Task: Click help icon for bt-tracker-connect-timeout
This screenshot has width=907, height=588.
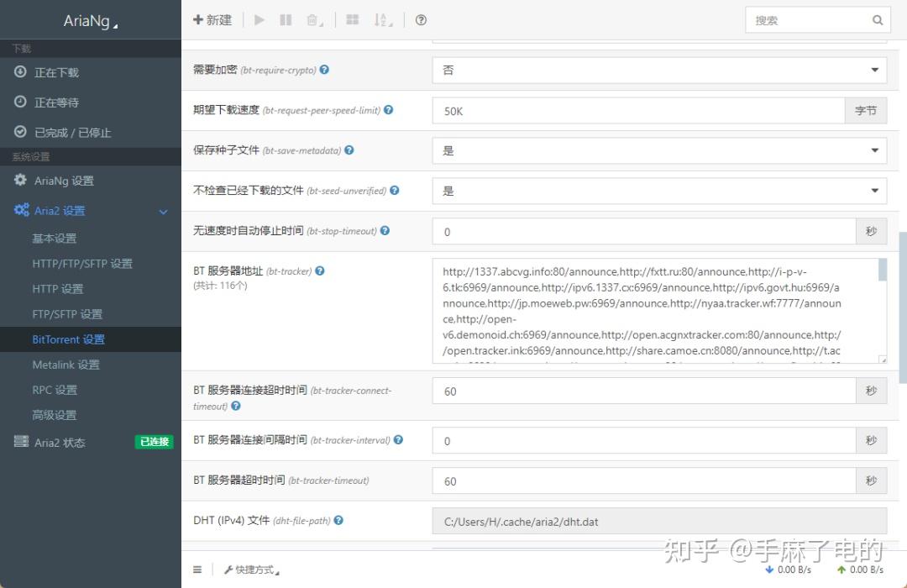Action: pos(236,406)
